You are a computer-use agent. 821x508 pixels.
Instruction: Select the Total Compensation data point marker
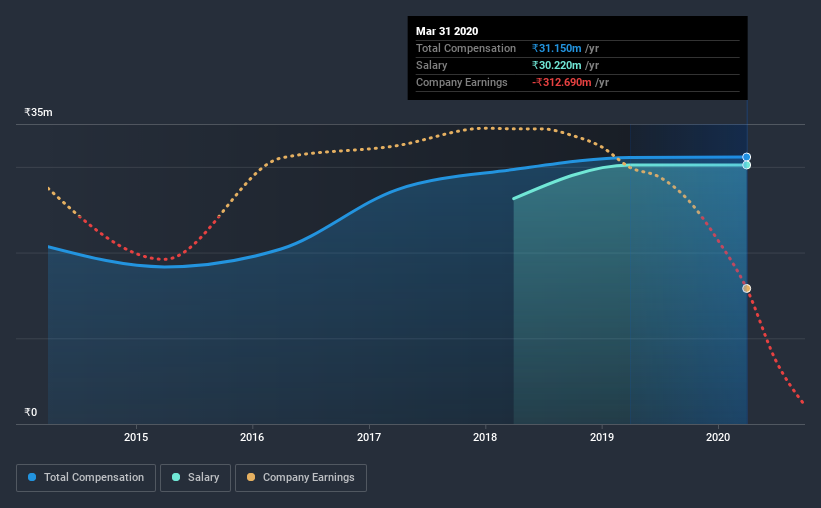[x=747, y=157]
